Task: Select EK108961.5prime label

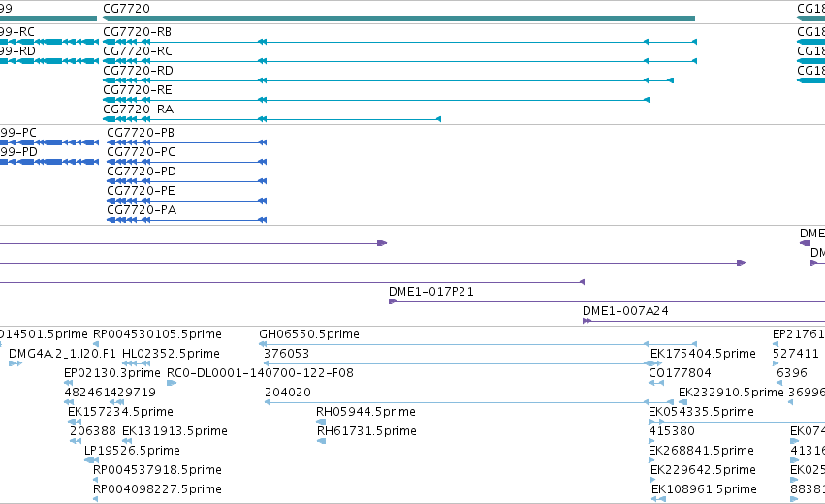Action: (704, 489)
